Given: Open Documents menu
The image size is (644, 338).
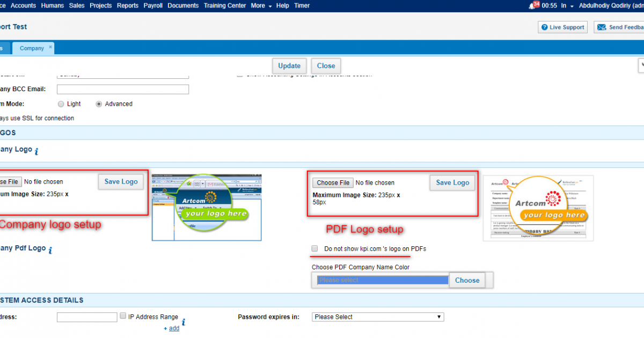Looking at the screenshot, I should coord(183,5).
